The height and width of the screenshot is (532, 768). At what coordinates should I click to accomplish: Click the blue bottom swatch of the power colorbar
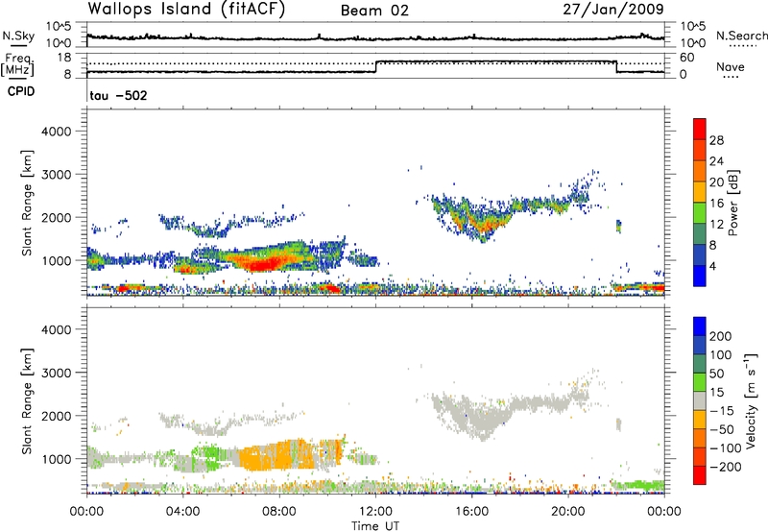click(700, 276)
